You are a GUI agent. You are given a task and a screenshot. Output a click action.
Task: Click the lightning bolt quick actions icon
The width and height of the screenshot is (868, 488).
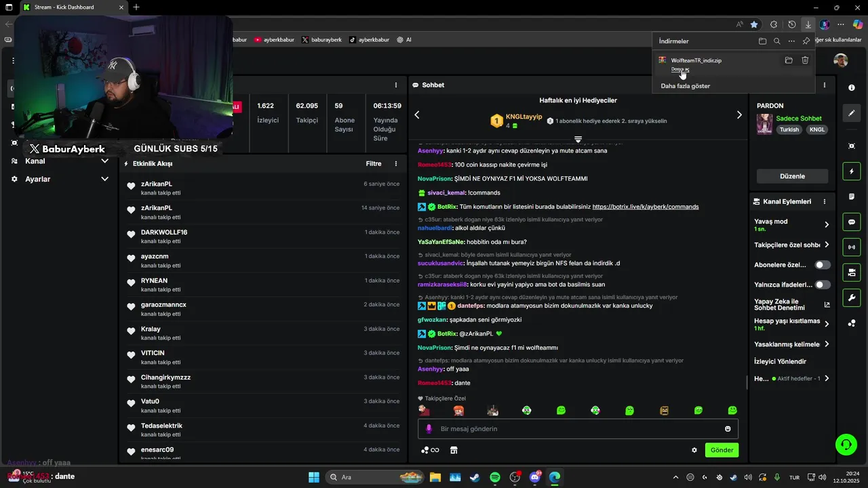[x=852, y=171]
